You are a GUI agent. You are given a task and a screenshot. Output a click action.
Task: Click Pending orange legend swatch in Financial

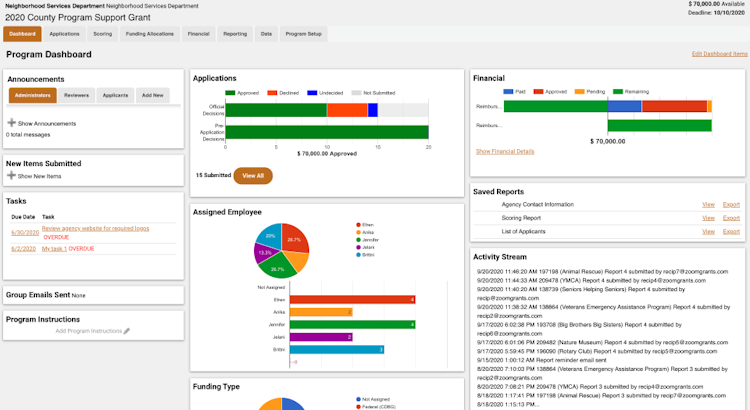pos(579,91)
